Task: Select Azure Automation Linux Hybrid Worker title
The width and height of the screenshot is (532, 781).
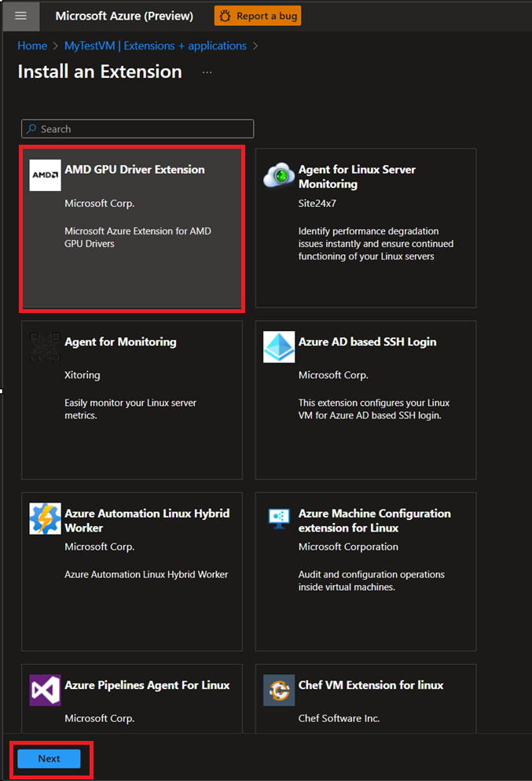Action: click(x=147, y=521)
